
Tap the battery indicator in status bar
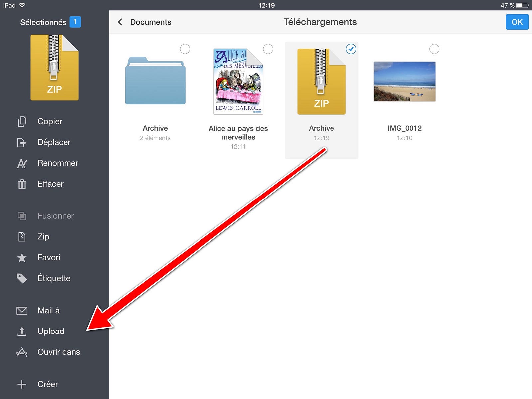click(523, 5)
